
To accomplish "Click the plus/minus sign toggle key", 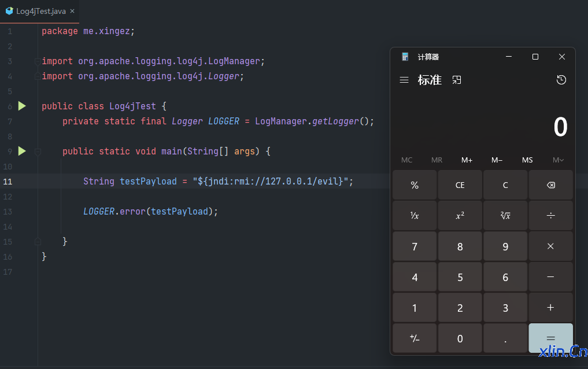I will point(415,338).
